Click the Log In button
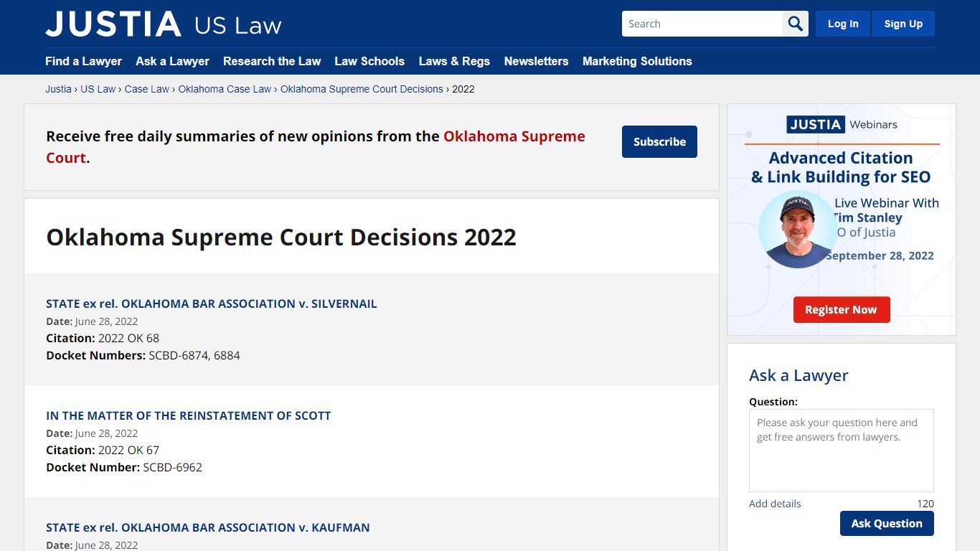 [x=843, y=24]
